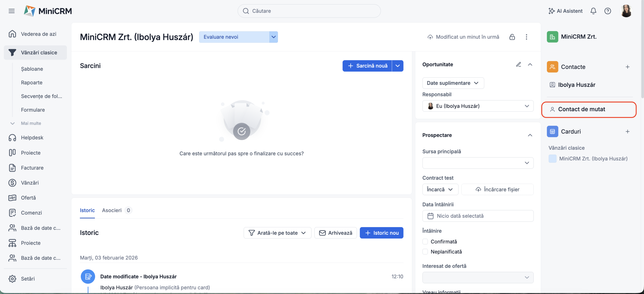Screen dimensions: 644x294
Task: Click the light blue card color swatch
Action: pos(552,158)
